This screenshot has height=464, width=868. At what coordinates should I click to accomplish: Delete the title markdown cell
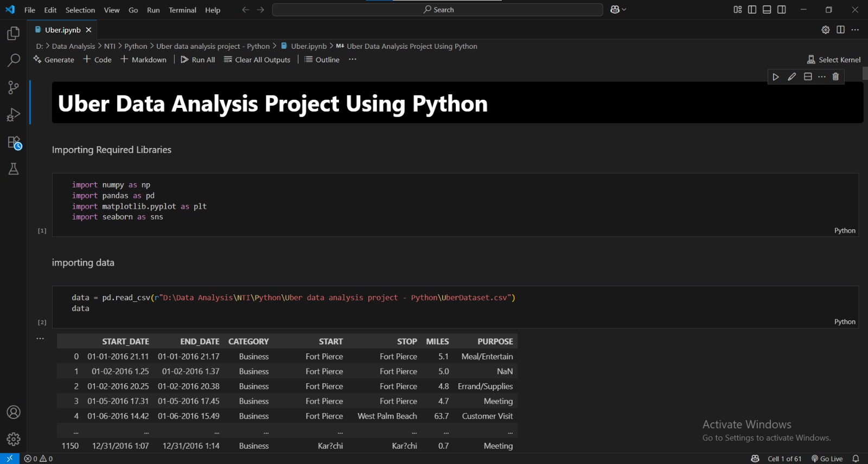click(835, 77)
